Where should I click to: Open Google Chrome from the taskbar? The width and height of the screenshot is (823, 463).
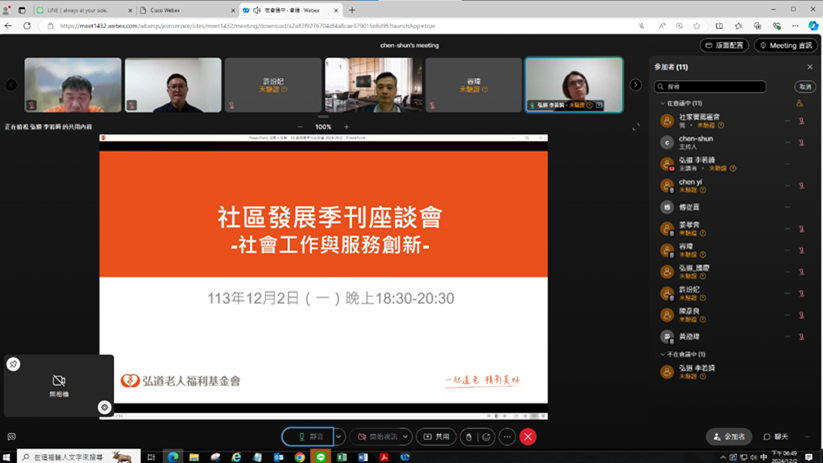click(300, 457)
